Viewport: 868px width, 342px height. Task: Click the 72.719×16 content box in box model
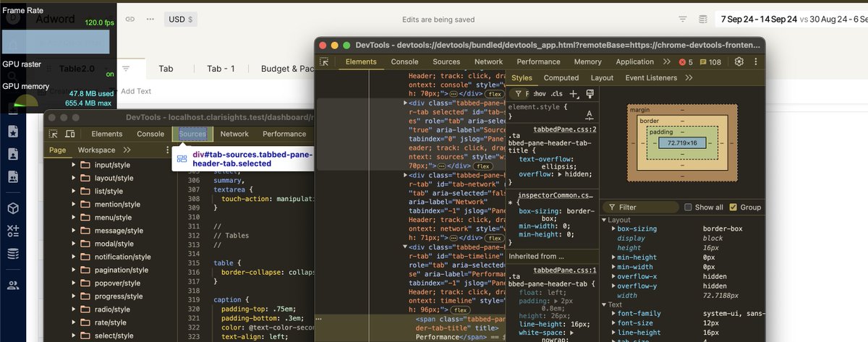(x=684, y=144)
